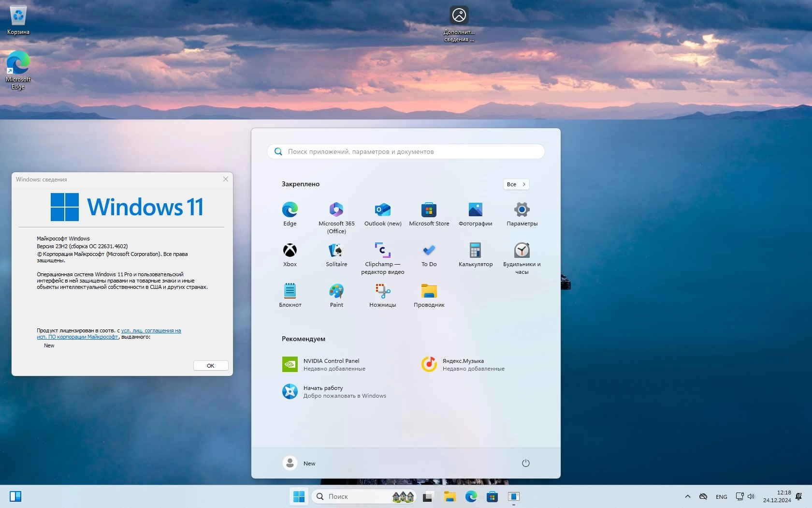This screenshot has width=812, height=508.
Task: Launch Clipchamp — редактор видео
Action: (x=383, y=258)
